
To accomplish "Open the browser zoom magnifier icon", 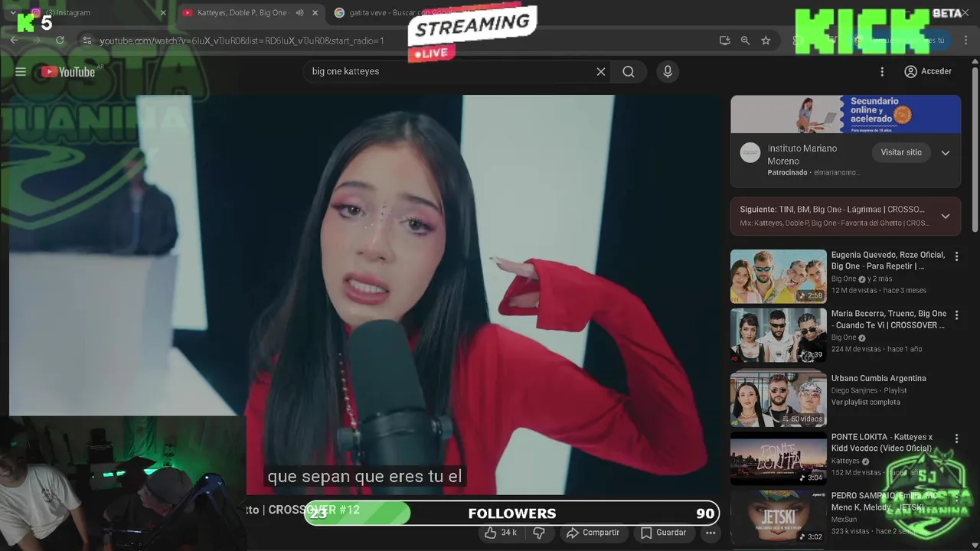I will click(x=745, y=41).
